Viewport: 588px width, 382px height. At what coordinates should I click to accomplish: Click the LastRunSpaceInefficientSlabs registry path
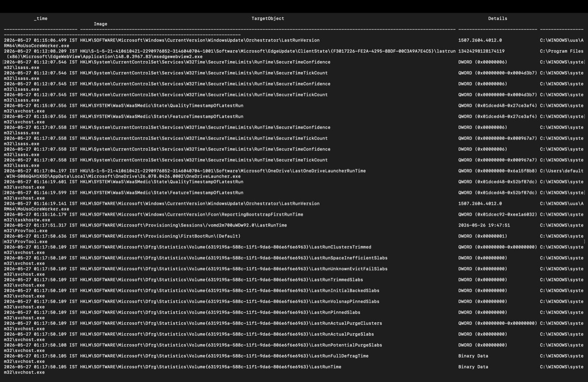234,258
